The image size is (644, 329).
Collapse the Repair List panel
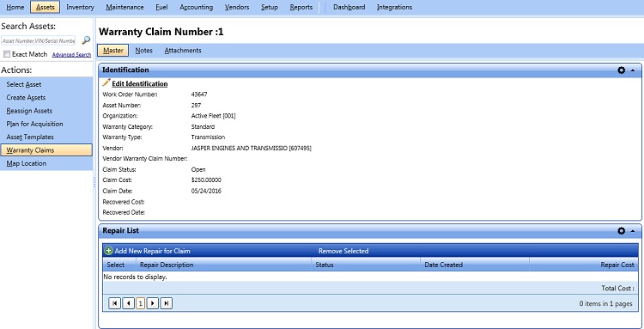point(633,231)
